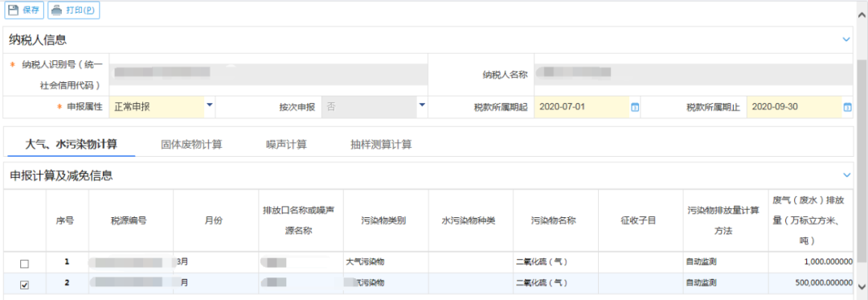Viewport: 868px width, 300px height.
Task: Collapse the 申报计算及减免信息 section chevron
Action: click(845, 175)
